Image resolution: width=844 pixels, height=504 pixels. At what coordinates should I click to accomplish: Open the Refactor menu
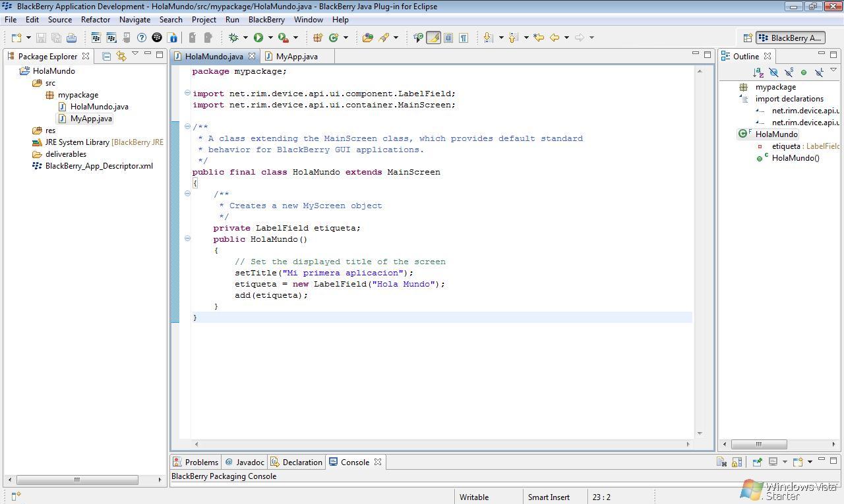(x=96, y=20)
